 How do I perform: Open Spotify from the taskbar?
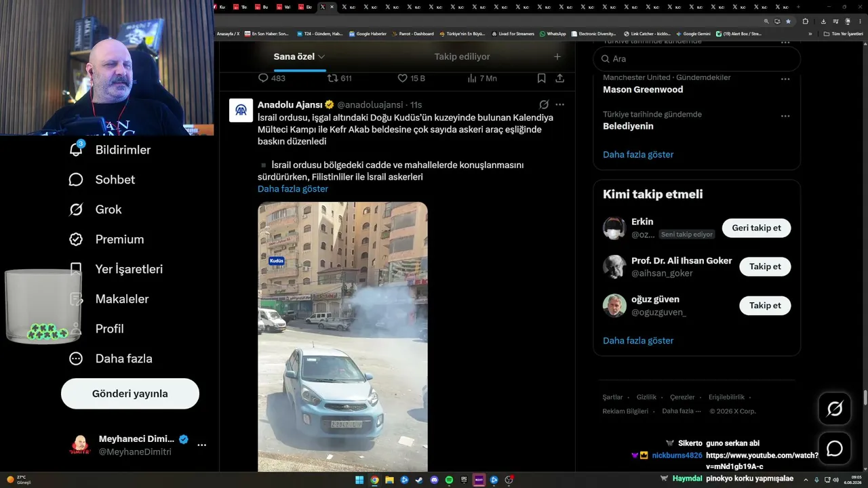[x=449, y=480]
